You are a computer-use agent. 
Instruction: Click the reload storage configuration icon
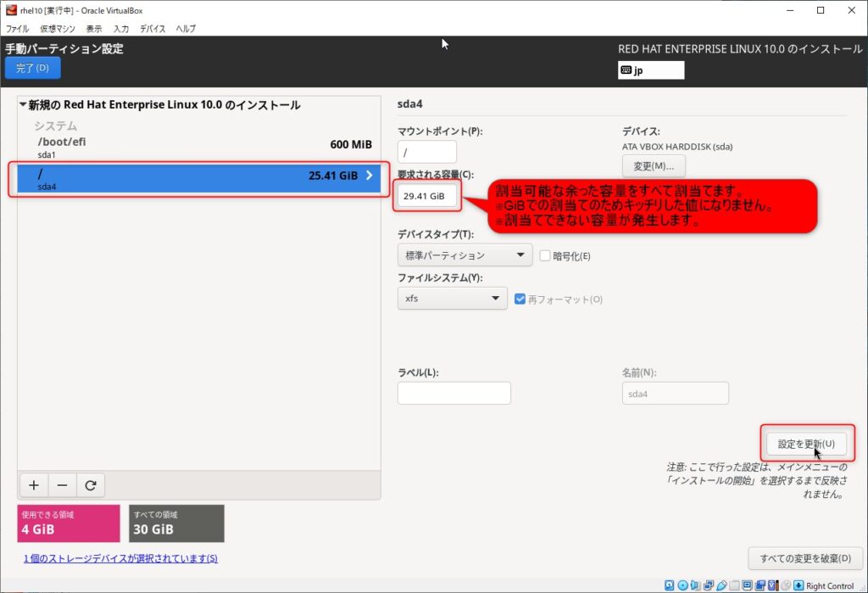click(90, 485)
